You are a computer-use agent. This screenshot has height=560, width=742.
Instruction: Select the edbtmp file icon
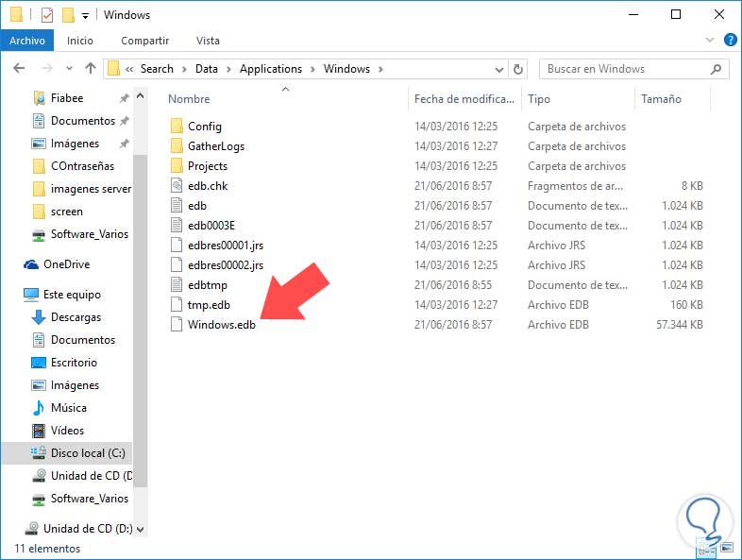pyautogui.click(x=176, y=285)
